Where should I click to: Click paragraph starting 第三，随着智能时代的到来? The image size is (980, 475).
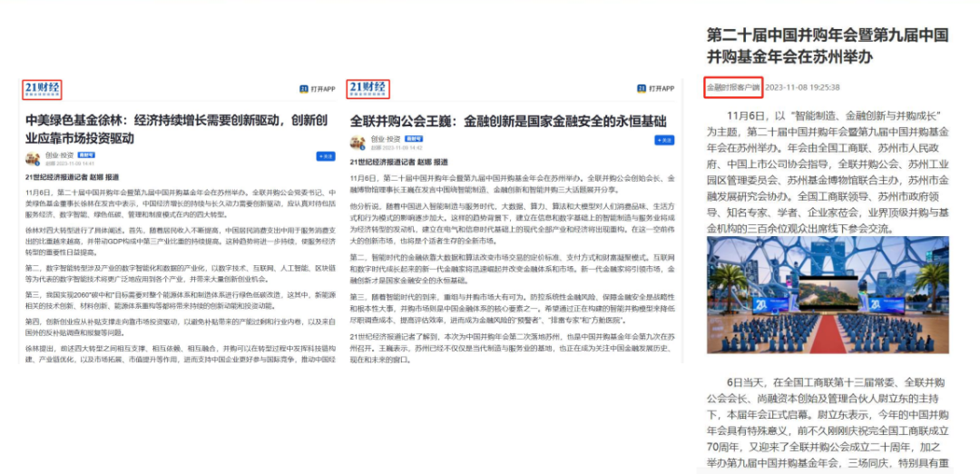[x=513, y=309]
